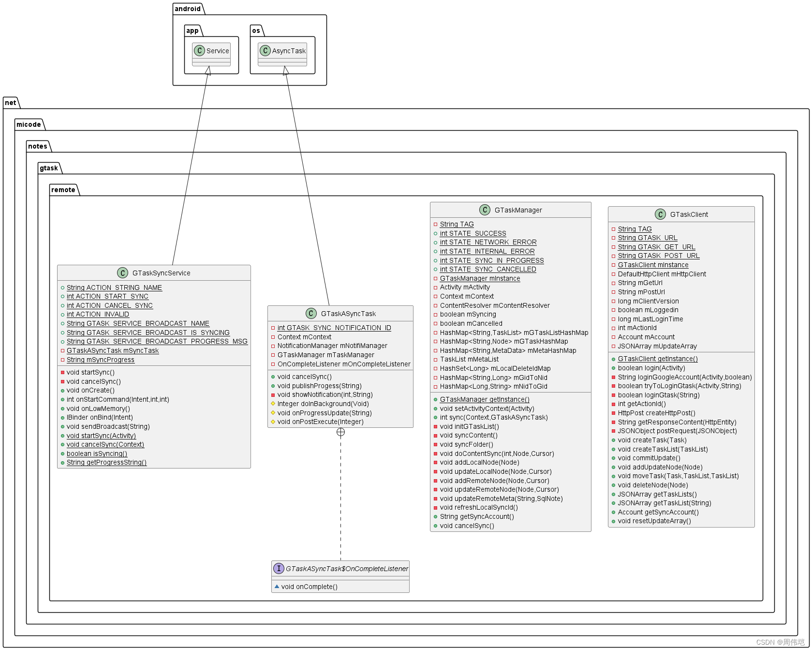Image resolution: width=812 pixels, height=650 pixels.
Task: Click the text int GTASK_SYNC_NOTIFICATION_ID
Action: [x=334, y=328]
